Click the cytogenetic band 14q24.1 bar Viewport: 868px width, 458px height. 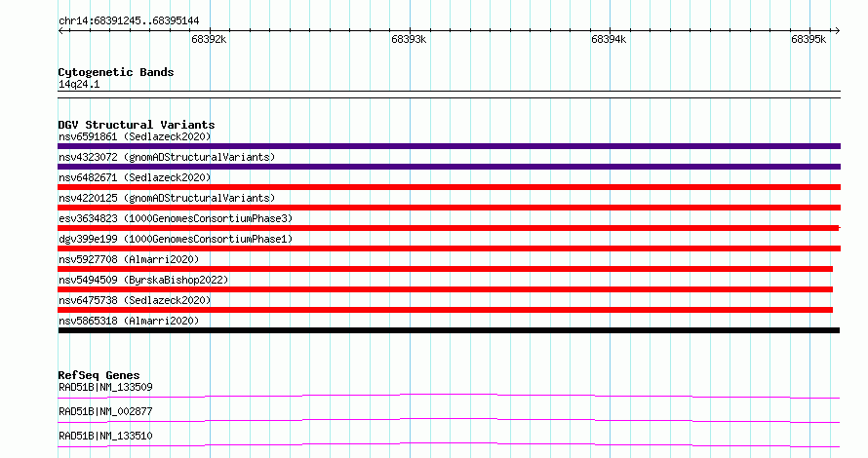click(449, 95)
